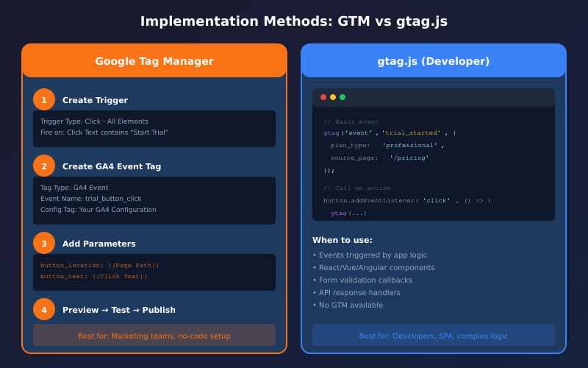588x368 pixels.
Task: Select the orange step 3 circle
Action: (44, 243)
